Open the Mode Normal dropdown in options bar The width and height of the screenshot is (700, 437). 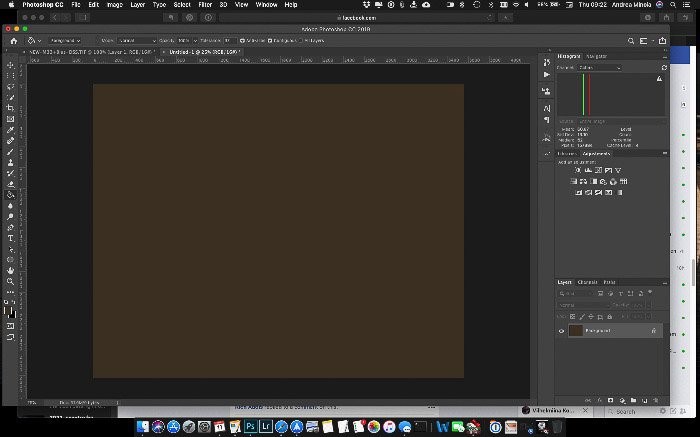pos(136,41)
